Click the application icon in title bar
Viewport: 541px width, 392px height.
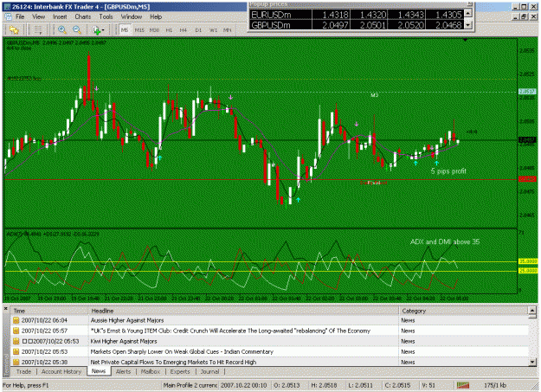coord(7,7)
